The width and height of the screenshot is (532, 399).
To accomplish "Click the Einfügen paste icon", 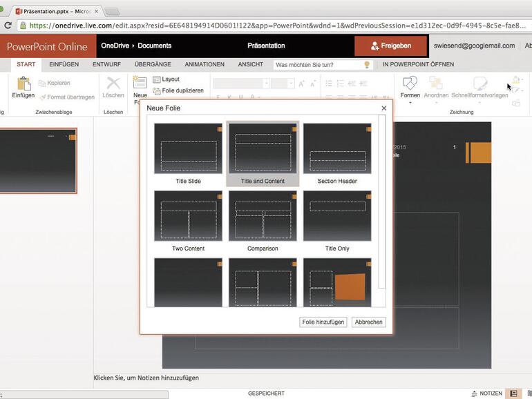I will coord(23,84).
